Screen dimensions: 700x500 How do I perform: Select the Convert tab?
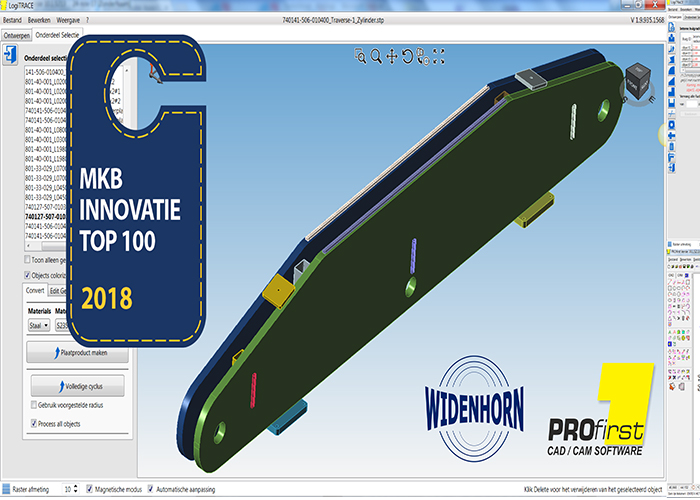coord(35,291)
